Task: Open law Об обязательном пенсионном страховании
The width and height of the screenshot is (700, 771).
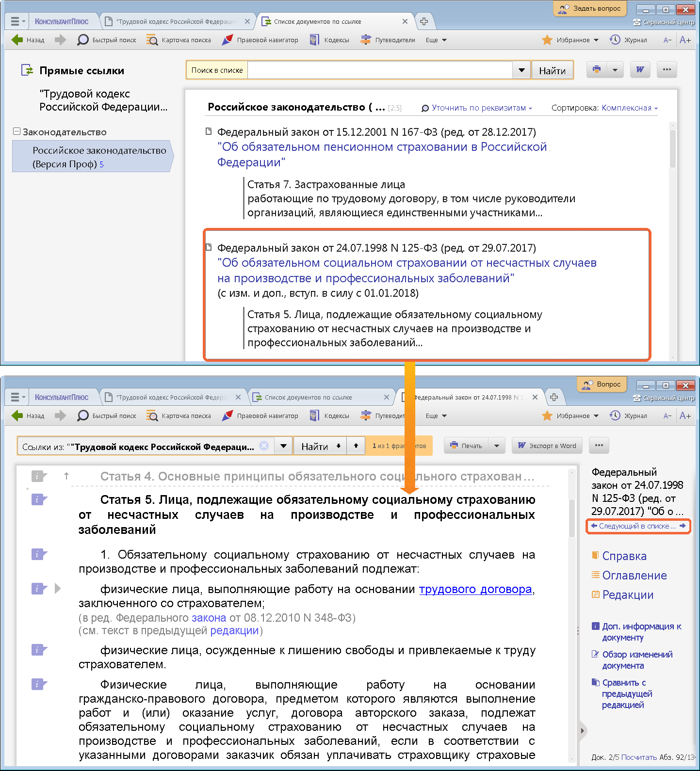Action: pyautogui.click(x=382, y=154)
